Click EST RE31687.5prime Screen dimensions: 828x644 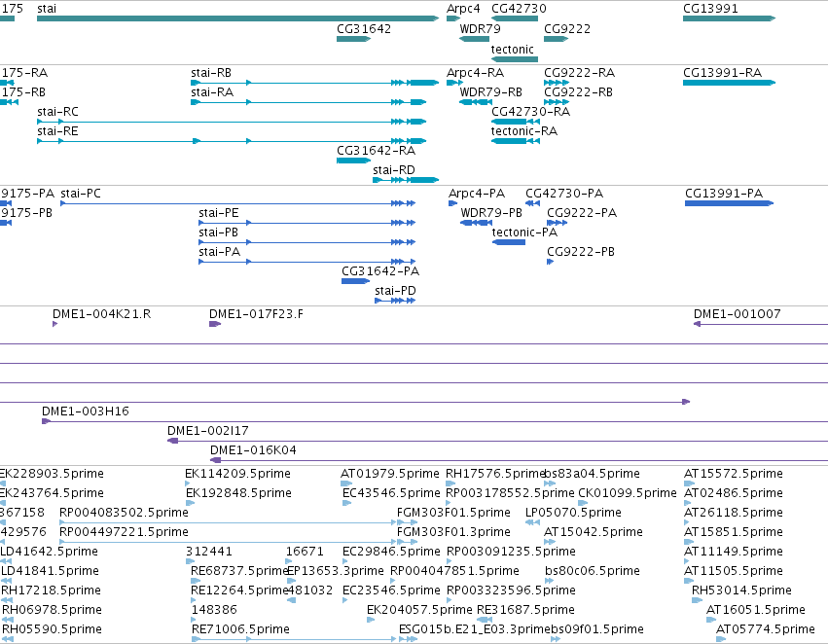tap(485, 620)
